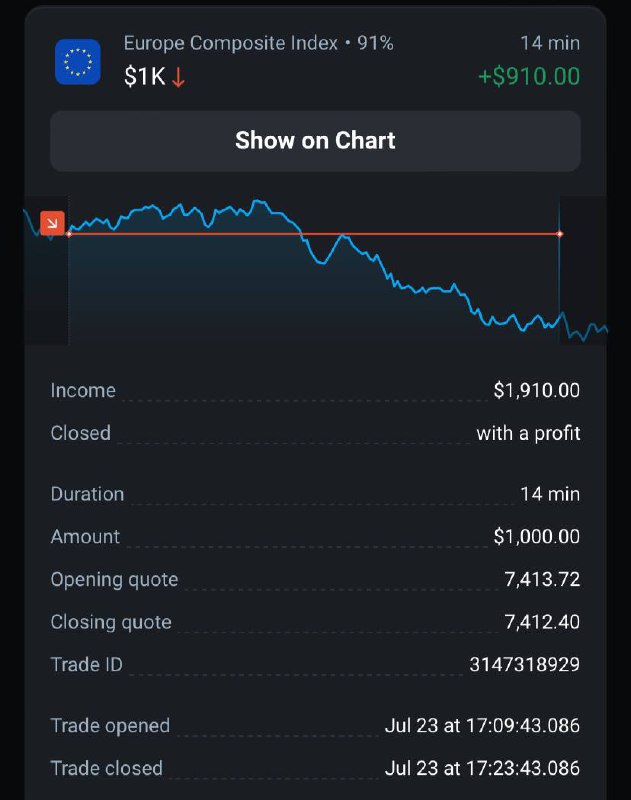Click the Trade ID number 3147318929
631x800 pixels.
[x=524, y=664]
